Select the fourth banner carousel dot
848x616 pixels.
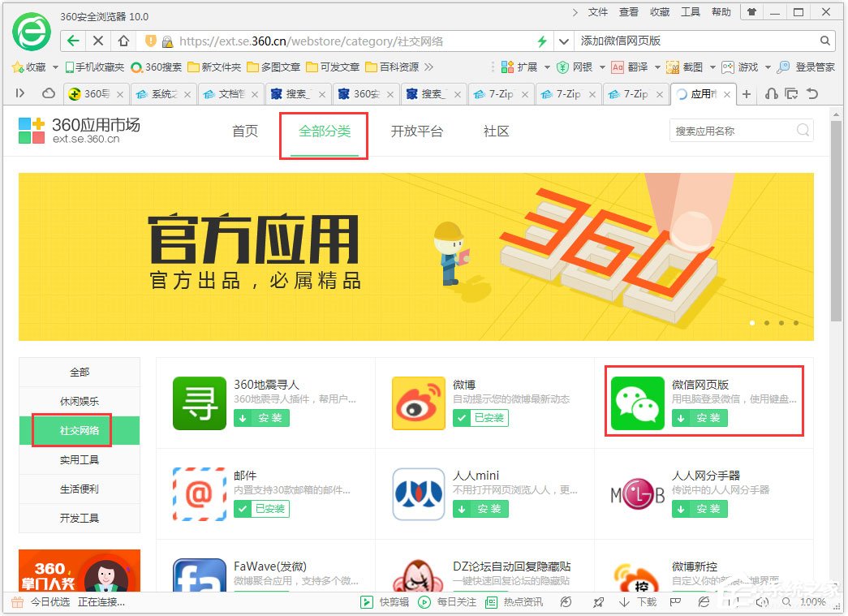(795, 322)
